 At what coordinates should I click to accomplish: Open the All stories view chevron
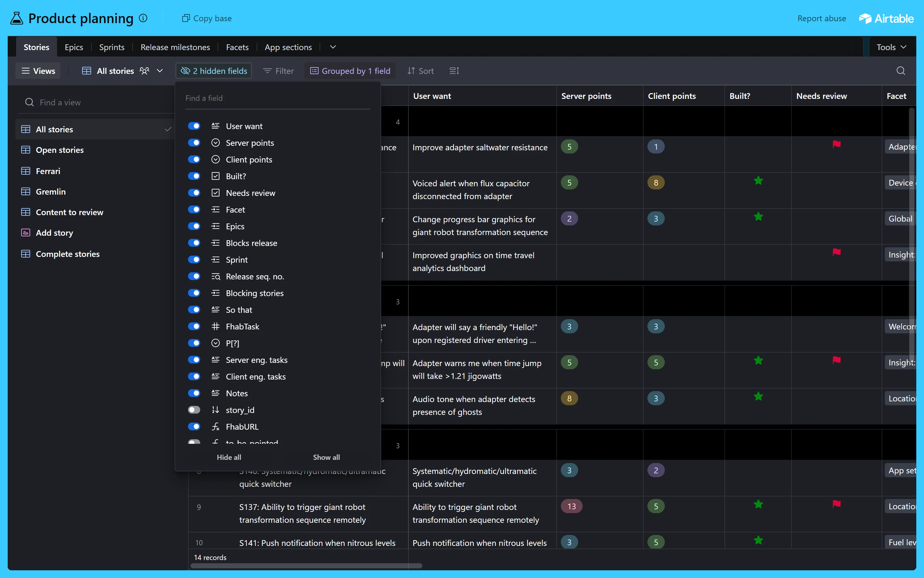[160, 71]
